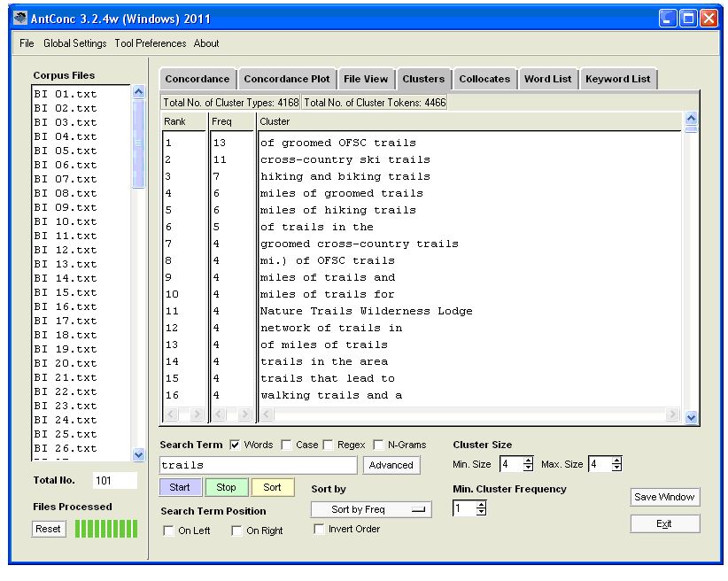
Task: Switch to the Concordance Plot tab
Action: pos(287,79)
